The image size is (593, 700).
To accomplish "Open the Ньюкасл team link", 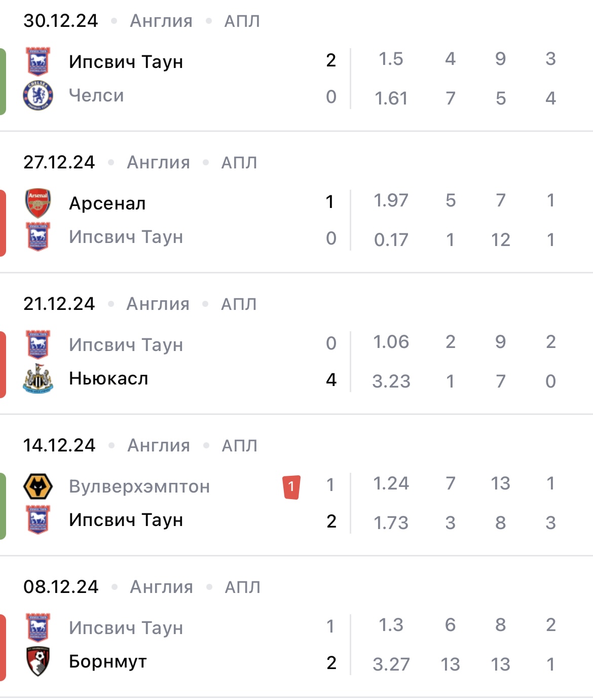I will 108,378.
